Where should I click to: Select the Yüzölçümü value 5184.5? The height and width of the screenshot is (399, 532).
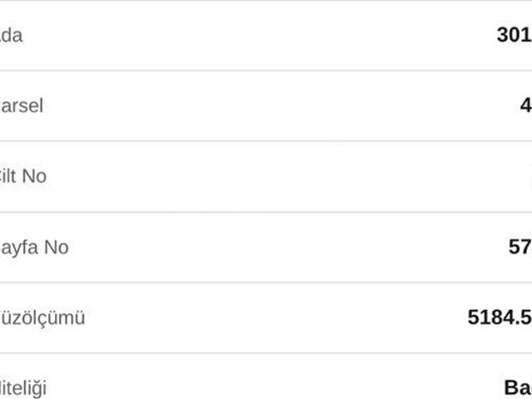(x=500, y=318)
